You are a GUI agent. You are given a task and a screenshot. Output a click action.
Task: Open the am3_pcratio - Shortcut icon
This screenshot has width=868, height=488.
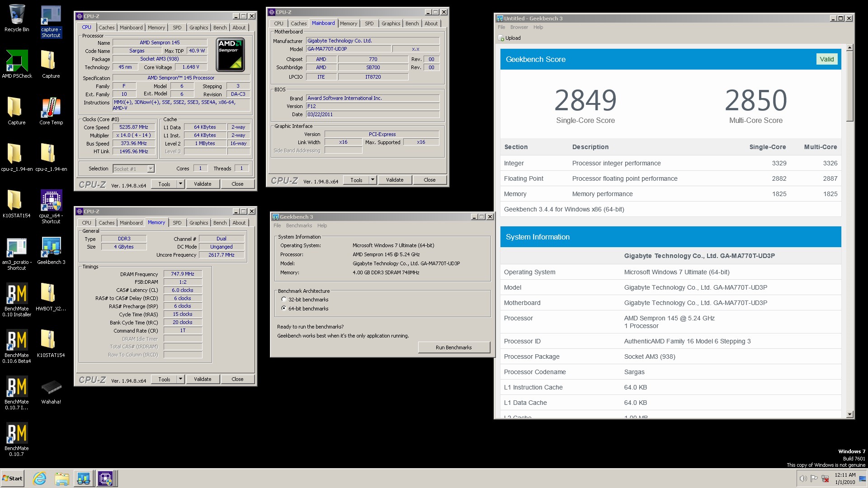pos(17,254)
